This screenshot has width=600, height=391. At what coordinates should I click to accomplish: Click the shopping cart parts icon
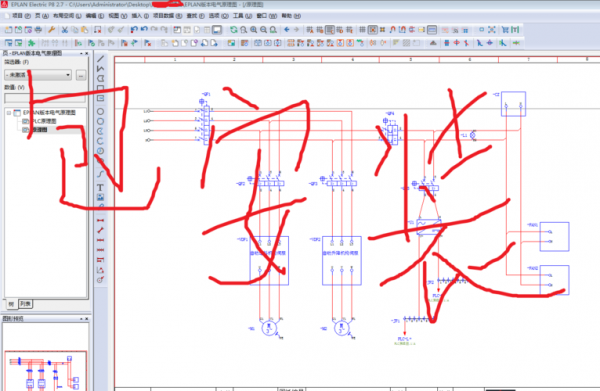pos(505,29)
